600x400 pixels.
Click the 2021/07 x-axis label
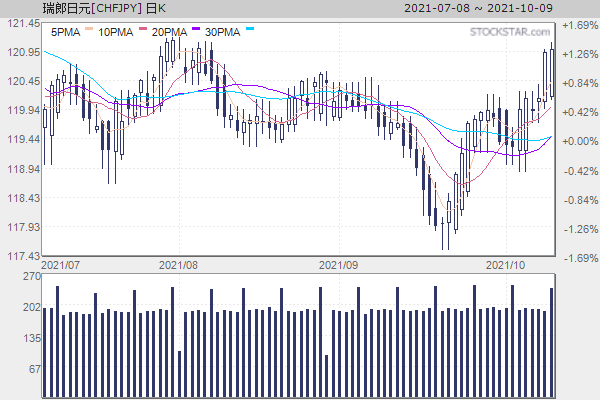62,265
